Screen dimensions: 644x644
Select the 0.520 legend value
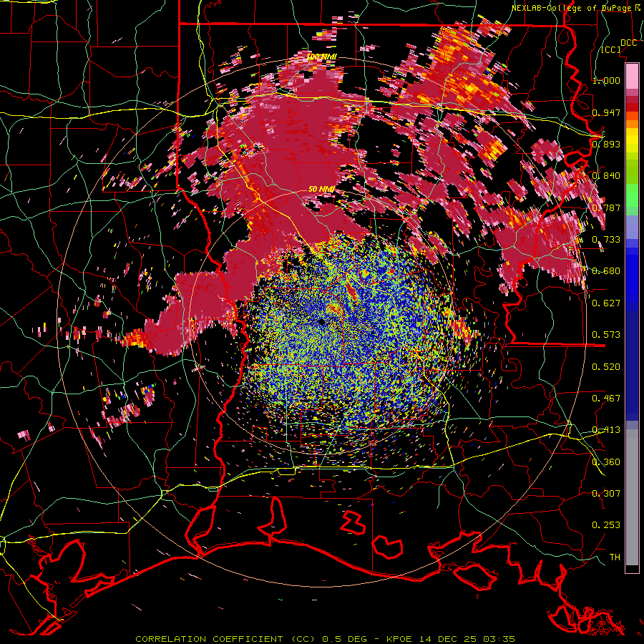click(606, 367)
